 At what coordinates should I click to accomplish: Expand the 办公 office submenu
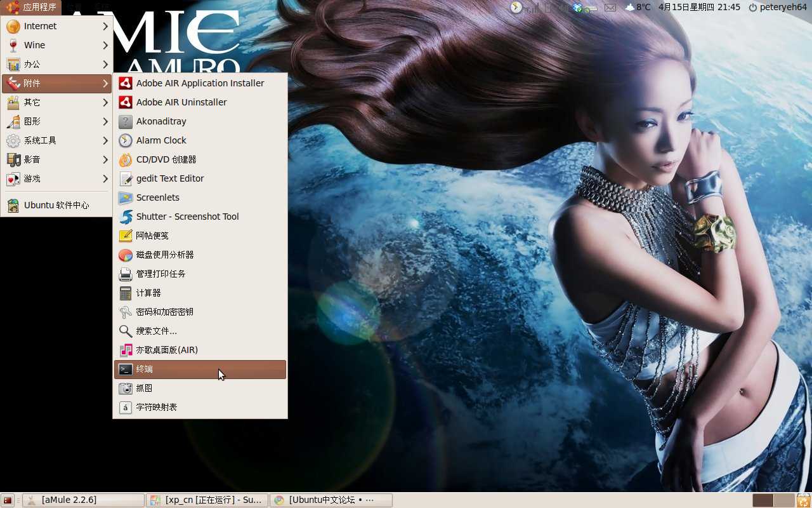tap(56, 64)
